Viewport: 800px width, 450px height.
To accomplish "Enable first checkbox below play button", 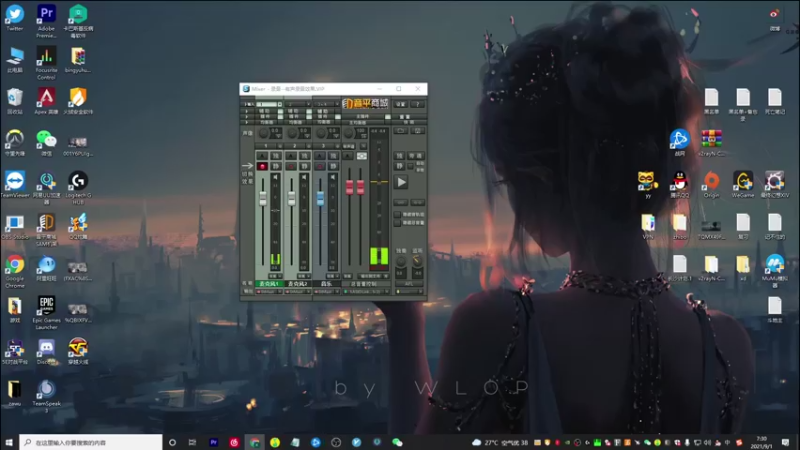I will pyautogui.click(x=397, y=214).
